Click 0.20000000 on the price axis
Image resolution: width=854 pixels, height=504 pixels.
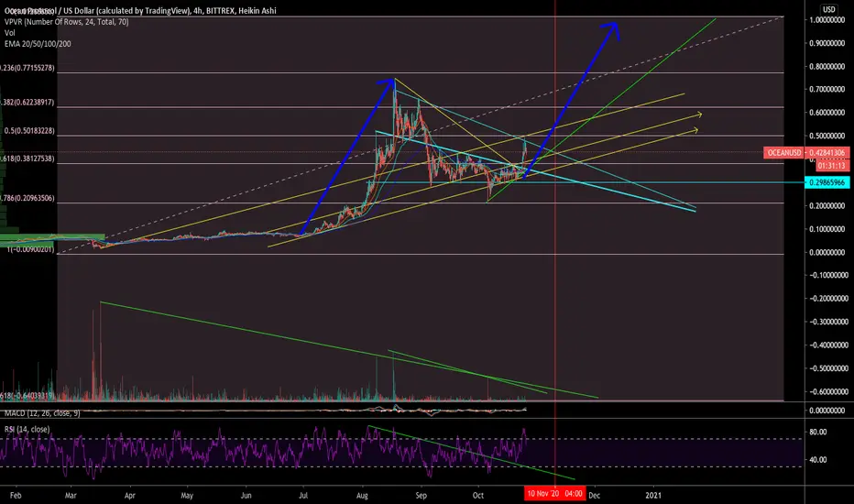pyautogui.click(x=827, y=206)
